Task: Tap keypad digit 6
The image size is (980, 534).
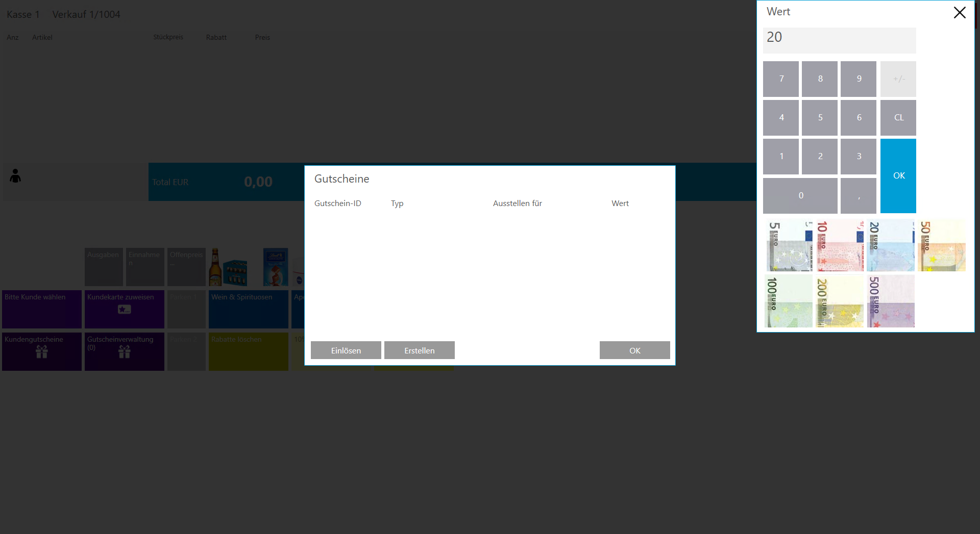Action: tap(859, 118)
